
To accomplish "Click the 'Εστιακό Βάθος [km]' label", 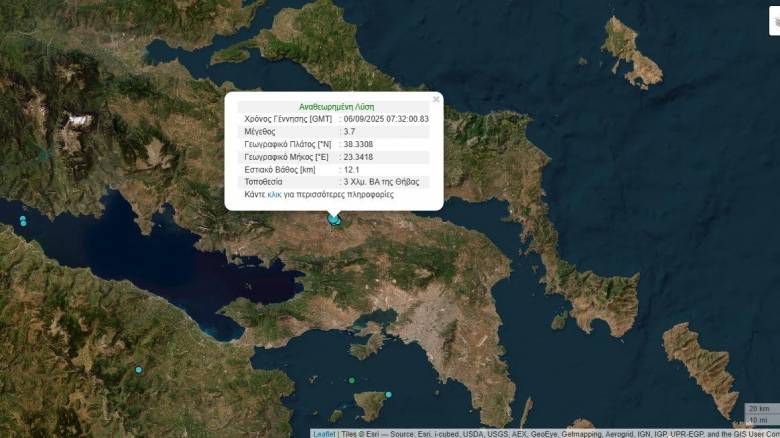I will [x=280, y=170].
